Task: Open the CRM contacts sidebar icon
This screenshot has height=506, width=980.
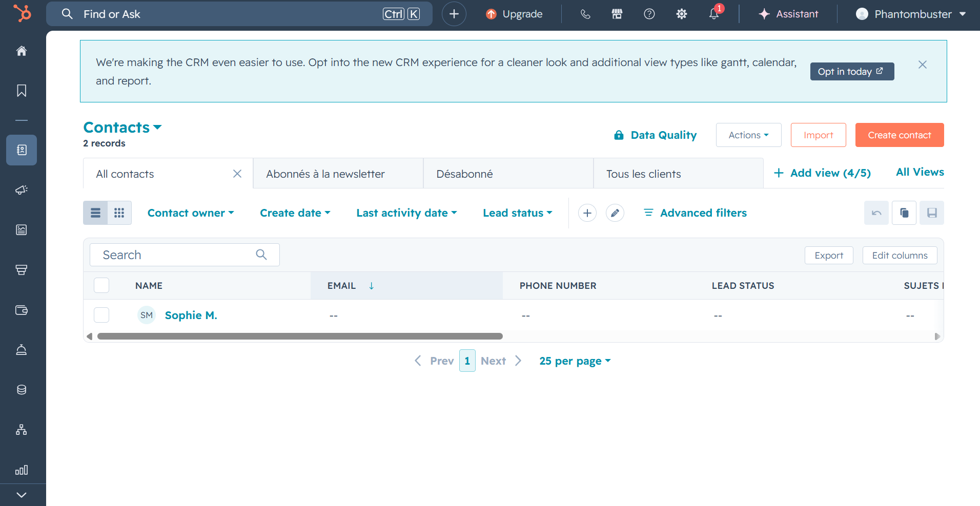Action: [22, 150]
